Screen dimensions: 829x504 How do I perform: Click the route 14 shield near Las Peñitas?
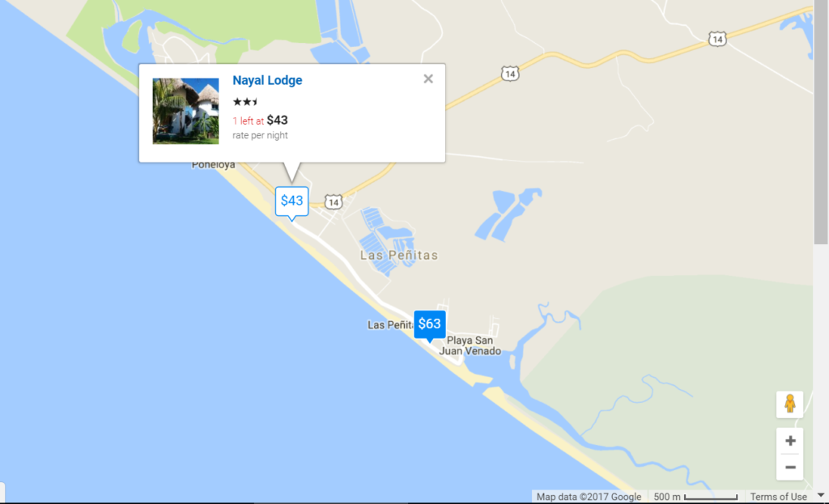(333, 202)
